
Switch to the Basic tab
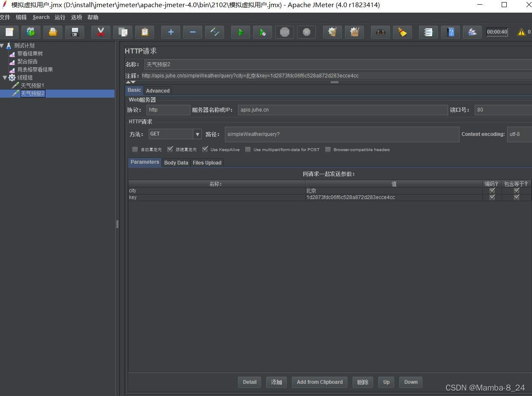tap(134, 90)
